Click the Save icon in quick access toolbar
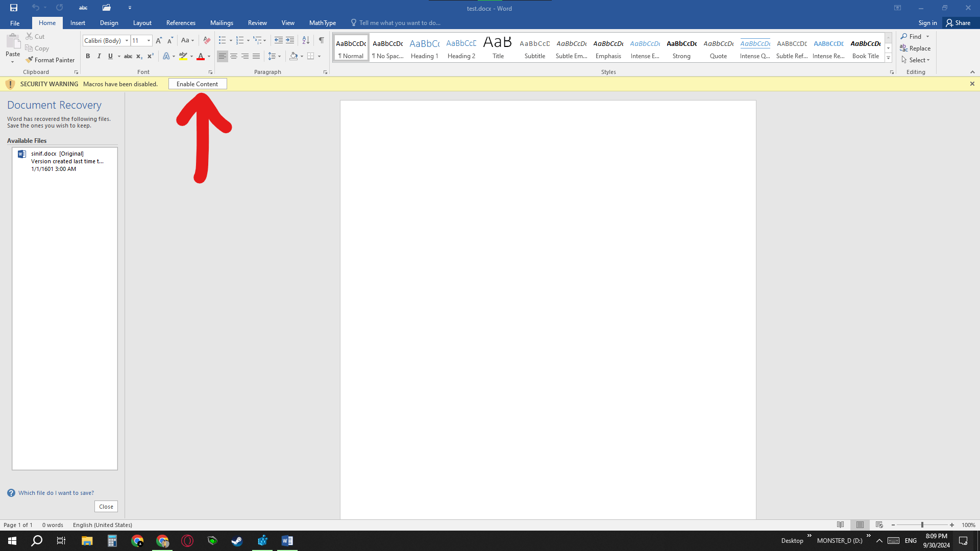The image size is (980, 551). [14, 8]
